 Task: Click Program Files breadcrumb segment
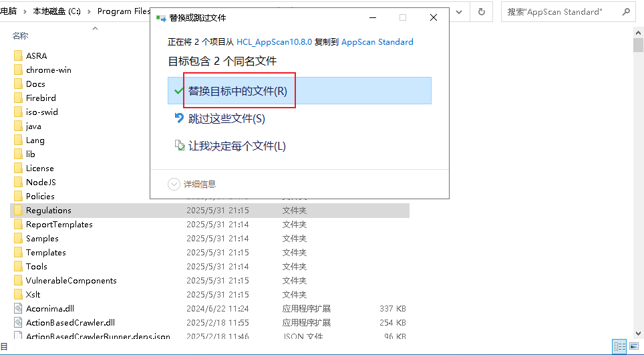124,11
